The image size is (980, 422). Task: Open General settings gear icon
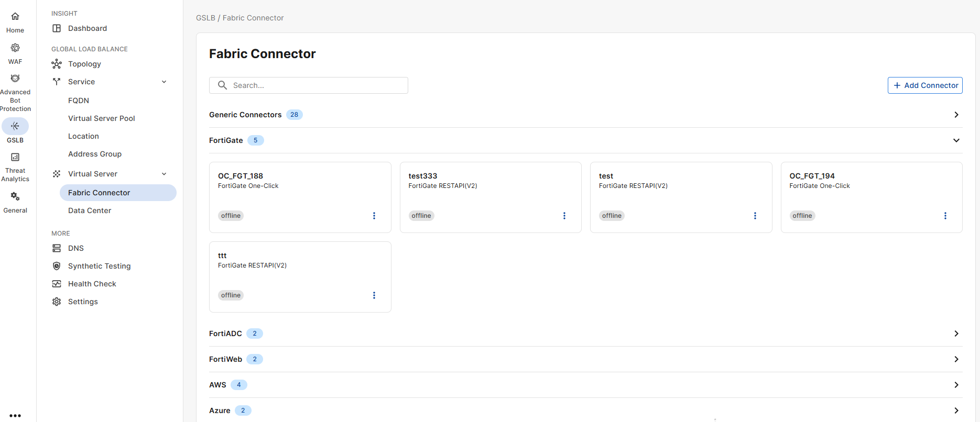(15, 196)
